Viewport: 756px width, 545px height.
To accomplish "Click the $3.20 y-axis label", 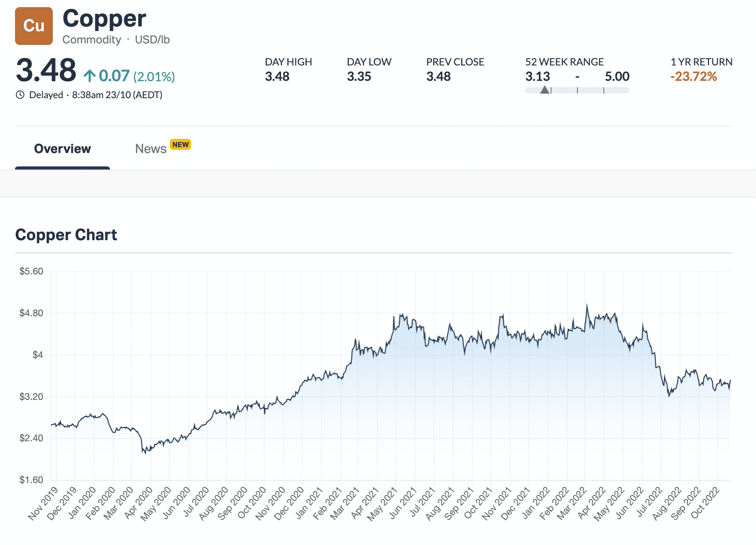I will point(31,397).
